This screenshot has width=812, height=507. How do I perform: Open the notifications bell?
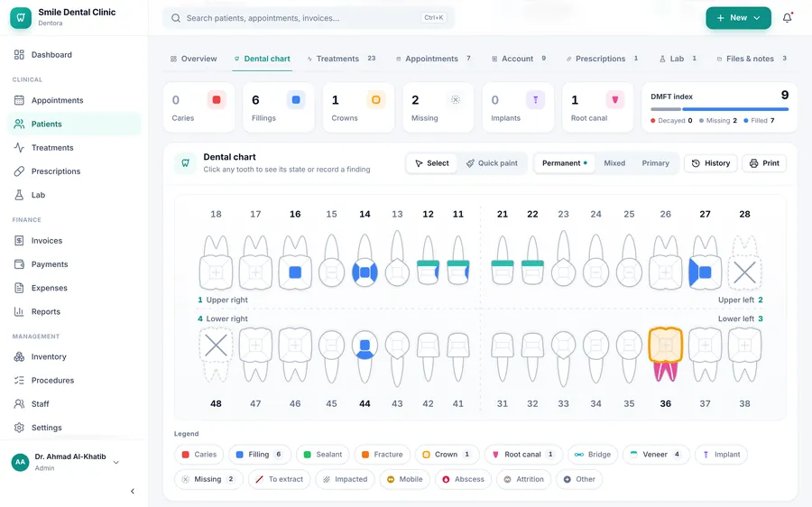(x=787, y=18)
